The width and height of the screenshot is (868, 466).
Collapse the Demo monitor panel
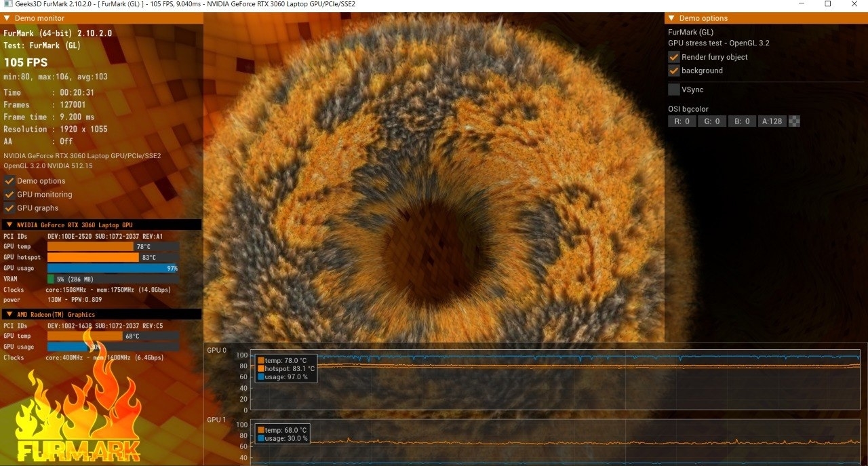tap(7, 18)
